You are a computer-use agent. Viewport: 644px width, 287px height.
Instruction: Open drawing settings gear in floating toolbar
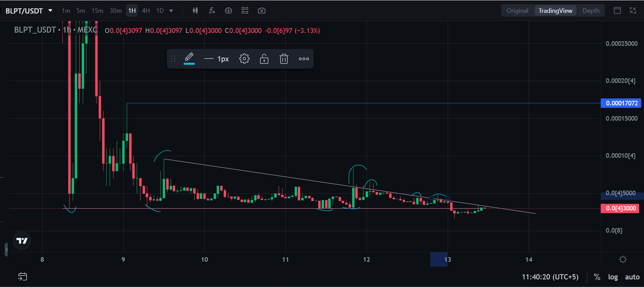(244, 59)
